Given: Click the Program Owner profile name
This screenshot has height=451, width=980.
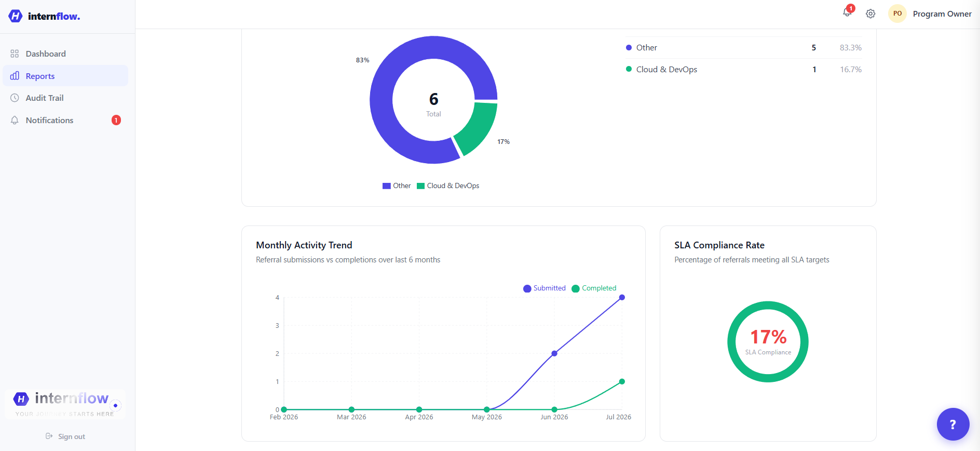Looking at the screenshot, I should click(x=942, y=14).
